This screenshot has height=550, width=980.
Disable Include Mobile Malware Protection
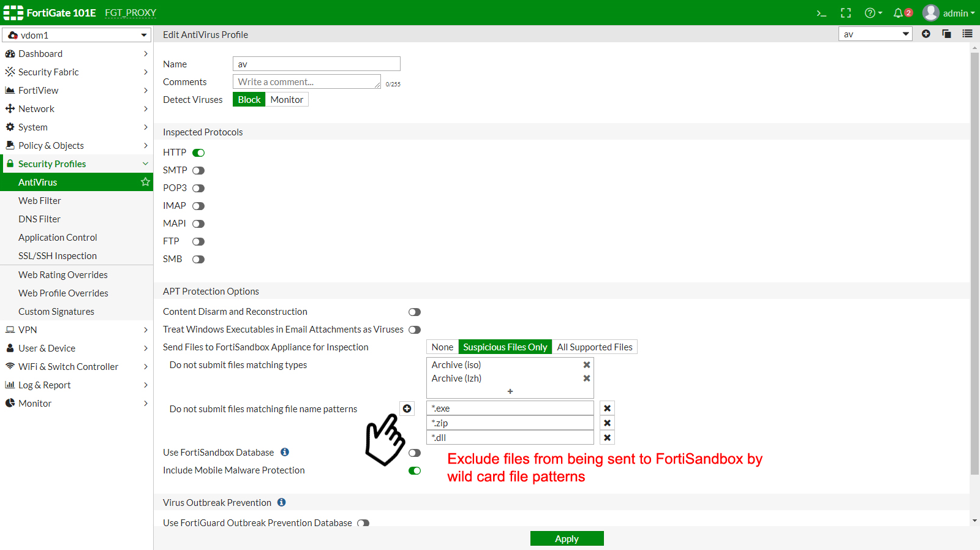coord(415,470)
